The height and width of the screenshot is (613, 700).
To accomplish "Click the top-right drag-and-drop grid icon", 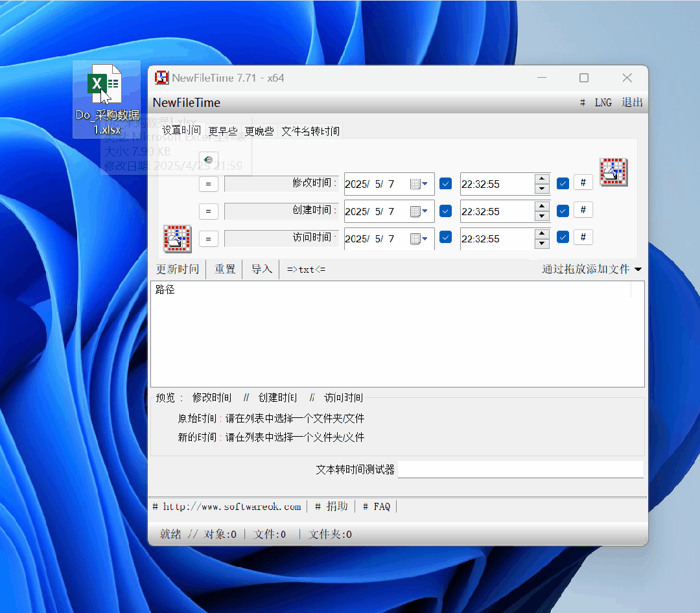I will coord(613,172).
